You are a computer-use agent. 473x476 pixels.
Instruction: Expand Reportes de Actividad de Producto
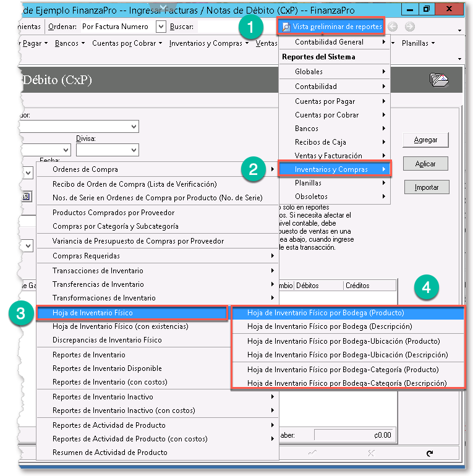tap(158, 425)
